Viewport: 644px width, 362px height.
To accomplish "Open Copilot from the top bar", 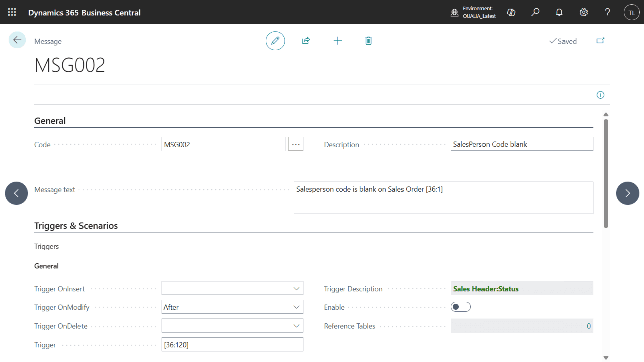I will [x=511, y=12].
